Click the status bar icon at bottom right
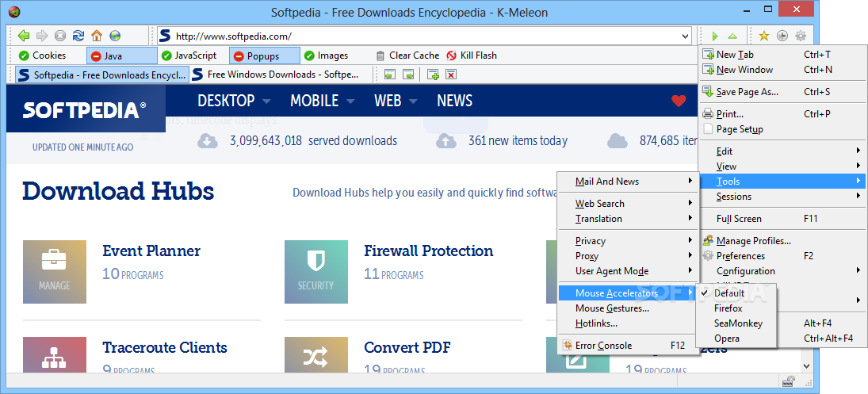 pos(789,381)
